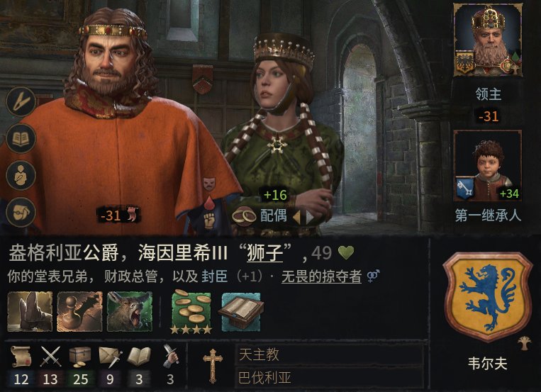Viewport: 541px width, 392px height.
Task: Open the primary heir child portrait
Action: [488, 166]
